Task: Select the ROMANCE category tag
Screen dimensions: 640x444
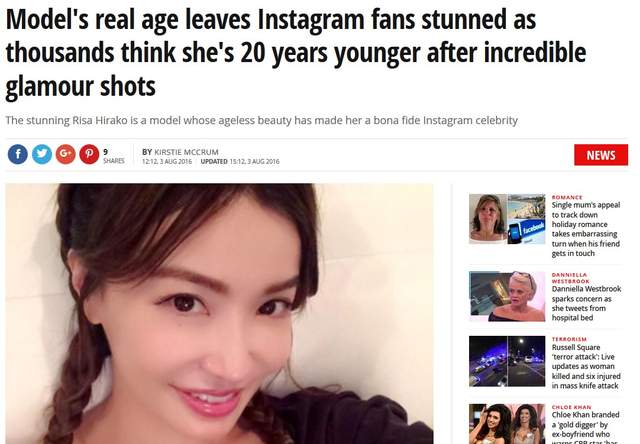Action: pyautogui.click(x=567, y=197)
